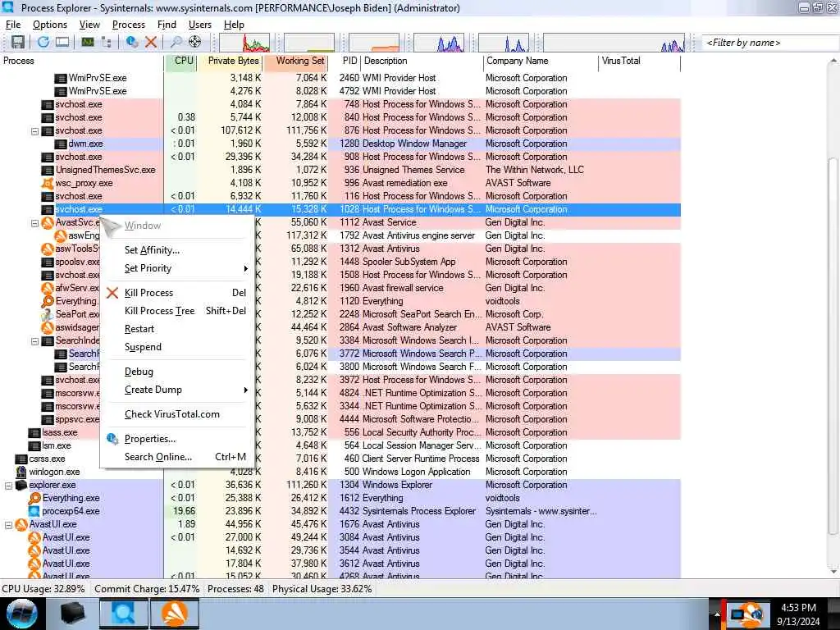Open the Avast taskbar button
This screenshot has height=630, width=840.
(175, 614)
